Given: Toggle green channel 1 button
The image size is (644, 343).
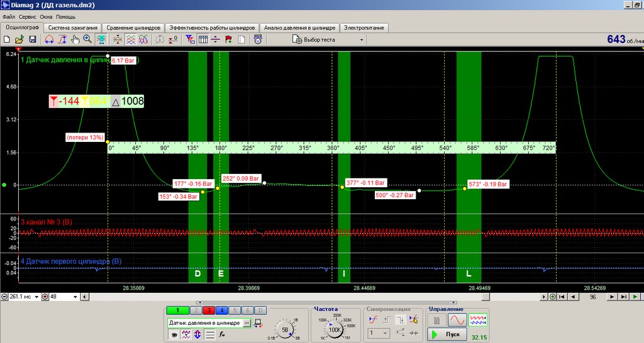Looking at the screenshot, I should [178, 310].
